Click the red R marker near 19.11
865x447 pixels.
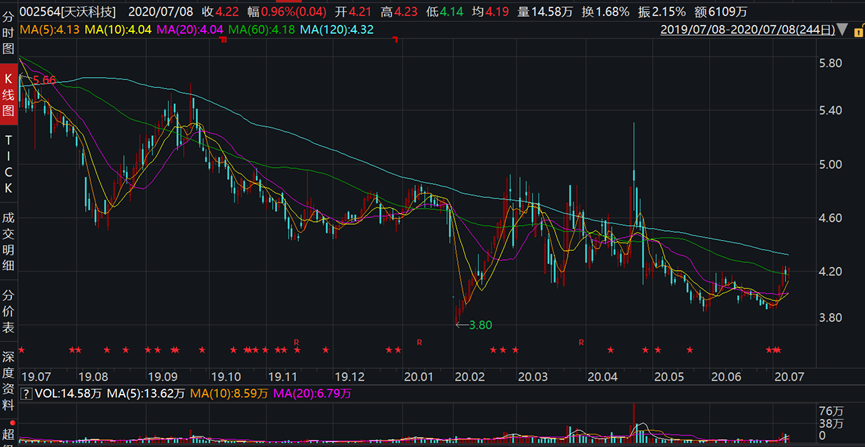297,342
